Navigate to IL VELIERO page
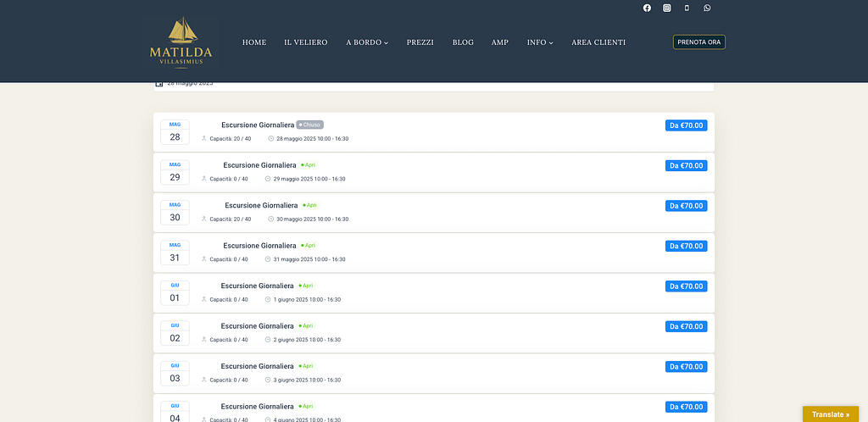The width and height of the screenshot is (868, 422). pyautogui.click(x=305, y=42)
